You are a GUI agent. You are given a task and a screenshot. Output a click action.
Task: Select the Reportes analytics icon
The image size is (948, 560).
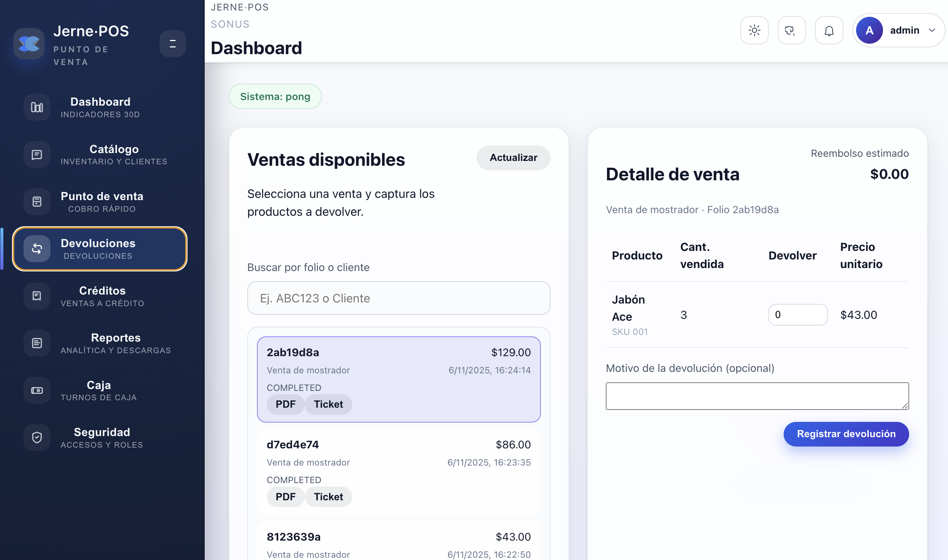click(x=37, y=343)
